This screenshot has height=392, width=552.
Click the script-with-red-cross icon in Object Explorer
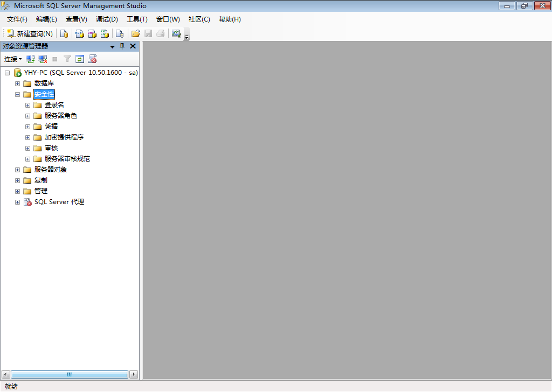93,59
